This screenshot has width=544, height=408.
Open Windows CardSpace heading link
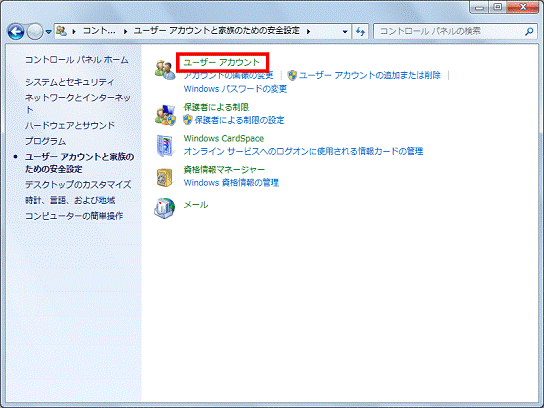(224, 138)
